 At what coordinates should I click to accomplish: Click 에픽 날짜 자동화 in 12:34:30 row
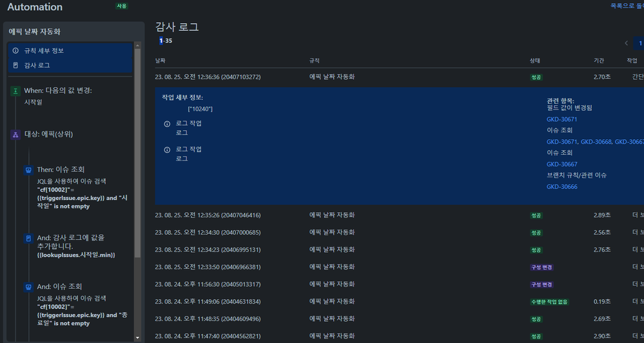332,233
